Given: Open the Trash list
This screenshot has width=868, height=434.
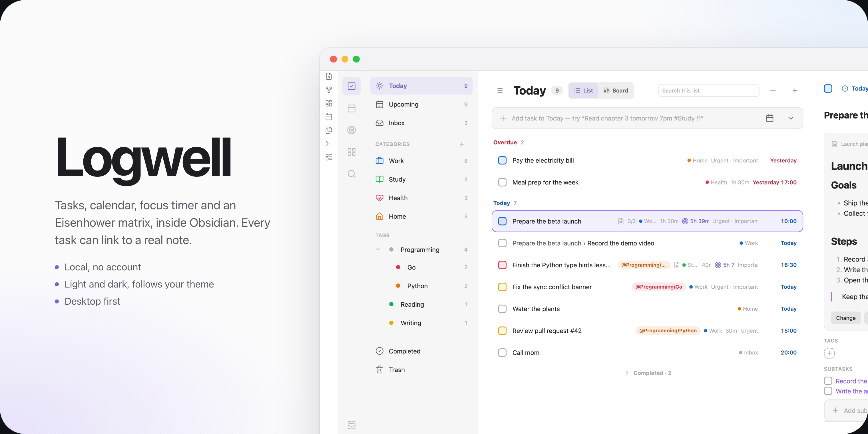Looking at the screenshot, I should (421, 370).
